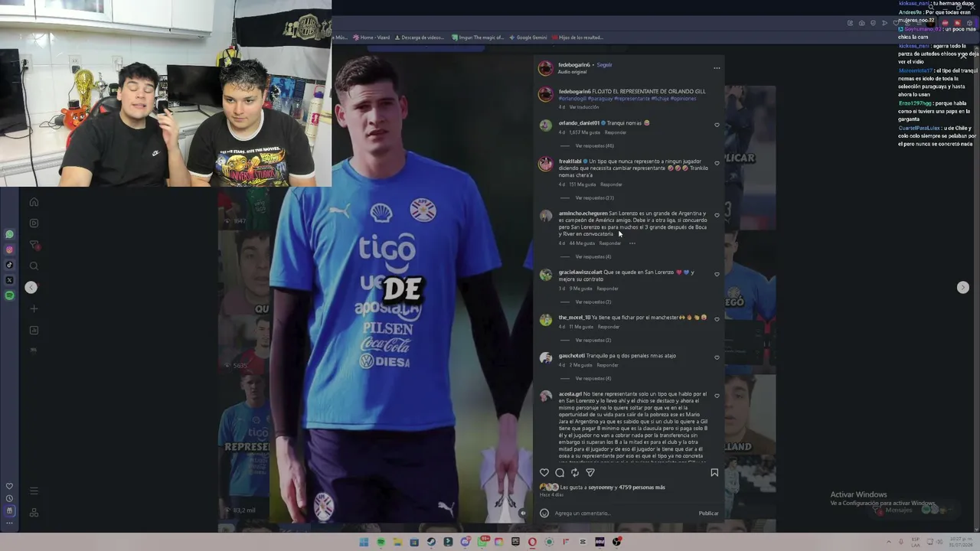The image size is (980, 551).
Task: Like aminacho.cheguren's comment
Action: coord(717,215)
